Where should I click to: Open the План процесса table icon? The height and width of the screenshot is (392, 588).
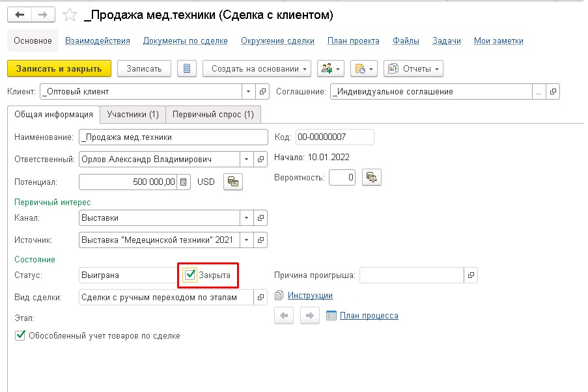coord(332,316)
